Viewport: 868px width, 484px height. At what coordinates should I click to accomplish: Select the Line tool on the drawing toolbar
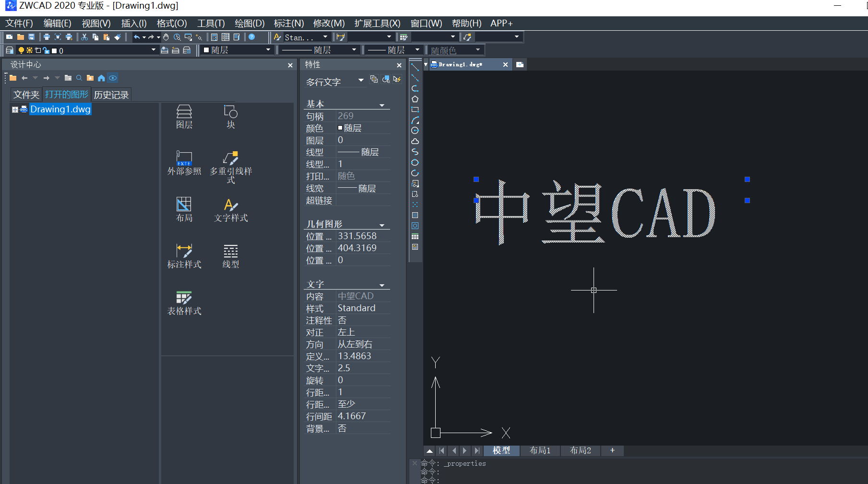pyautogui.click(x=415, y=67)
